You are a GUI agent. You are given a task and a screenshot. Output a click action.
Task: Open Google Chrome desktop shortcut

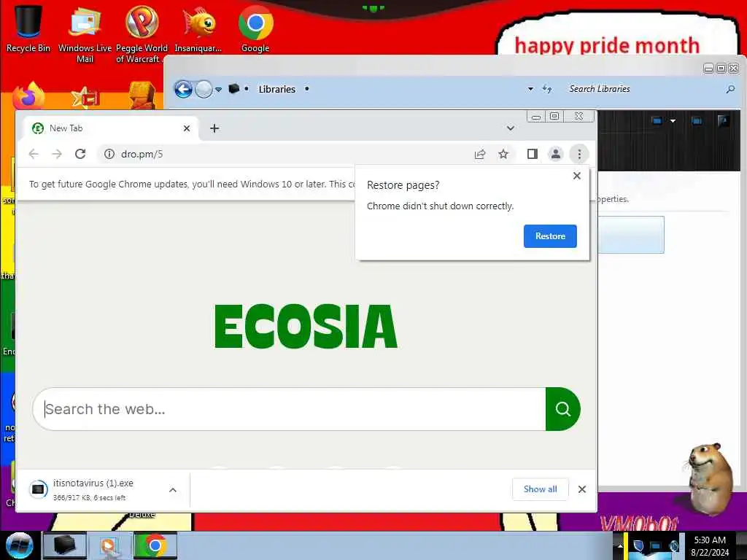(x=255, y=28)
